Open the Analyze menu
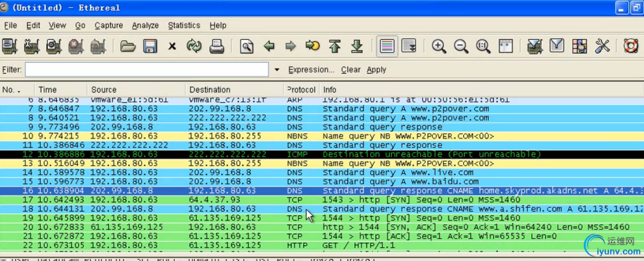 tap(146, 26)
